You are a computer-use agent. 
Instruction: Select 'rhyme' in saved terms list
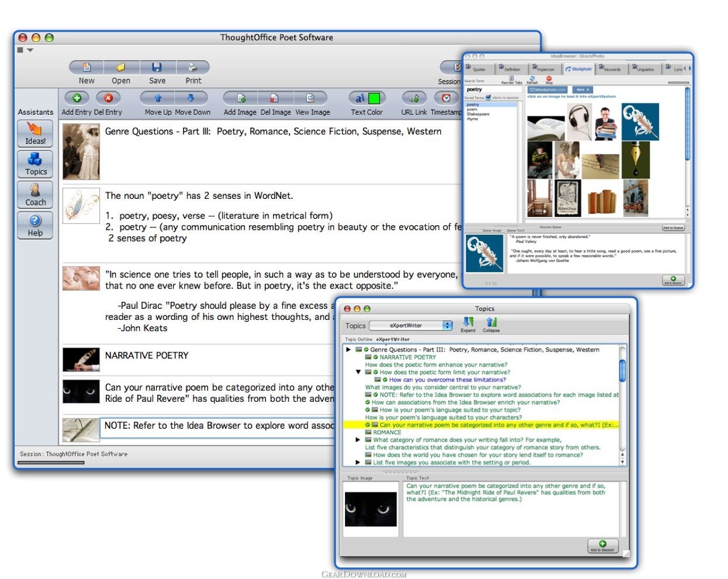coord(472,119)
